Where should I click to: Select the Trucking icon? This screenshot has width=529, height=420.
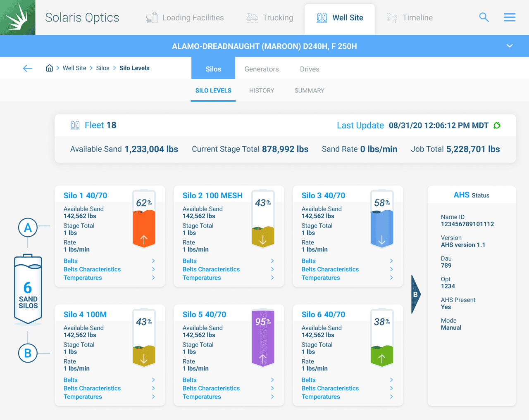(252, 17)
